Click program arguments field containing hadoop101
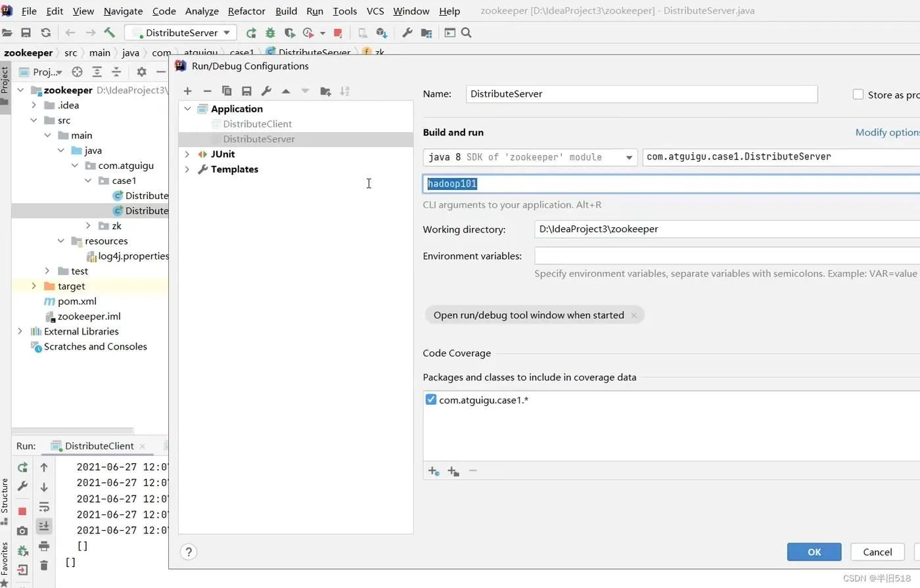920x588 pixels. (x=671, y=184)
